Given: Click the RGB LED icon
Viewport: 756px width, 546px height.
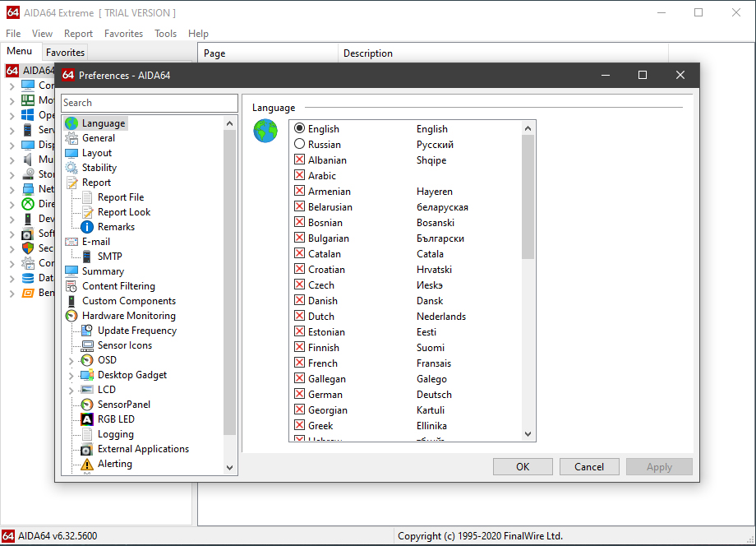Looking at the screenshot, I should [x=87, y=419].
